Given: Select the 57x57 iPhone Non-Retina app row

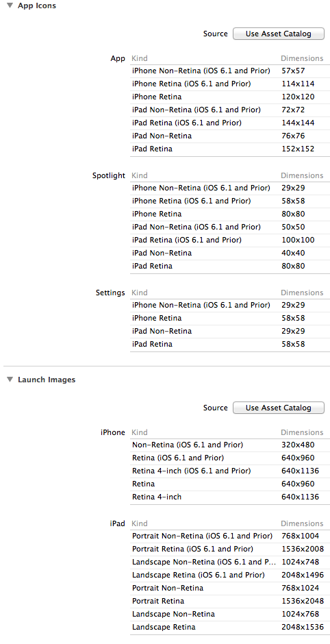Looking at the screenshot, I should (230, 71).
